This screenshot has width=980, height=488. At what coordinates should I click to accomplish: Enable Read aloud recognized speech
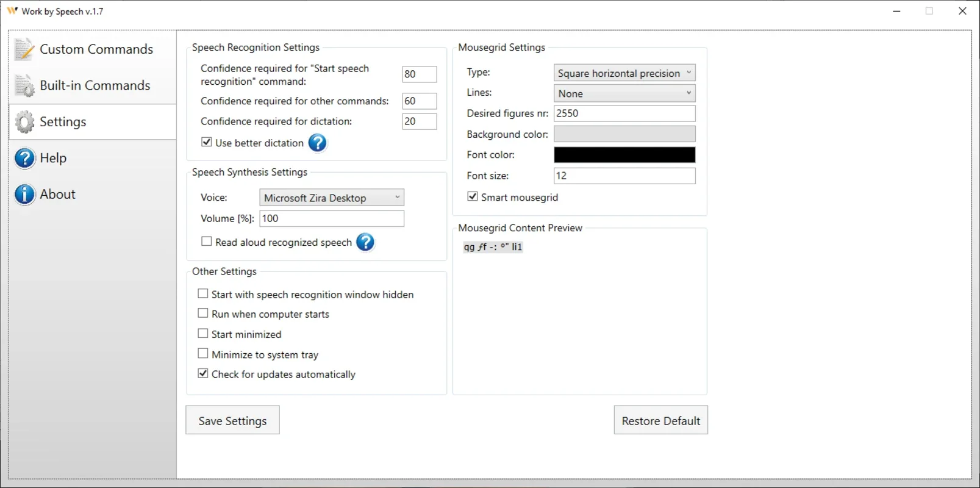point(207,242)
